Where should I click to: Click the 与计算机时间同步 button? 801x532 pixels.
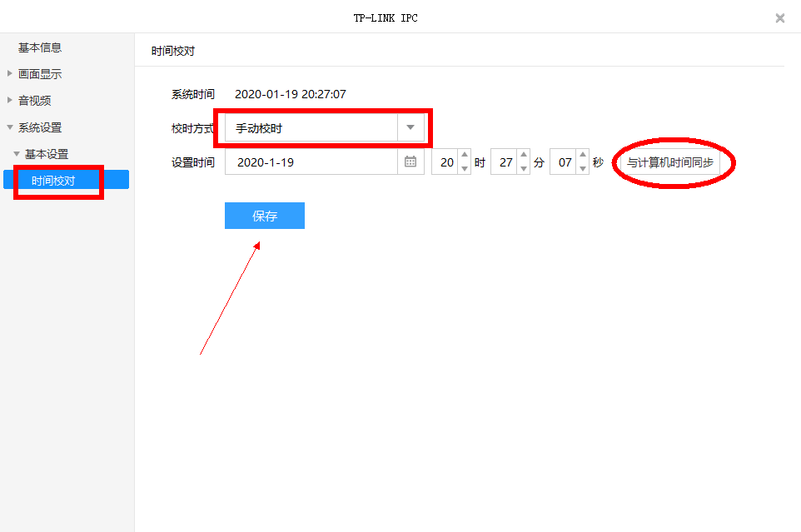click(669, 162)
